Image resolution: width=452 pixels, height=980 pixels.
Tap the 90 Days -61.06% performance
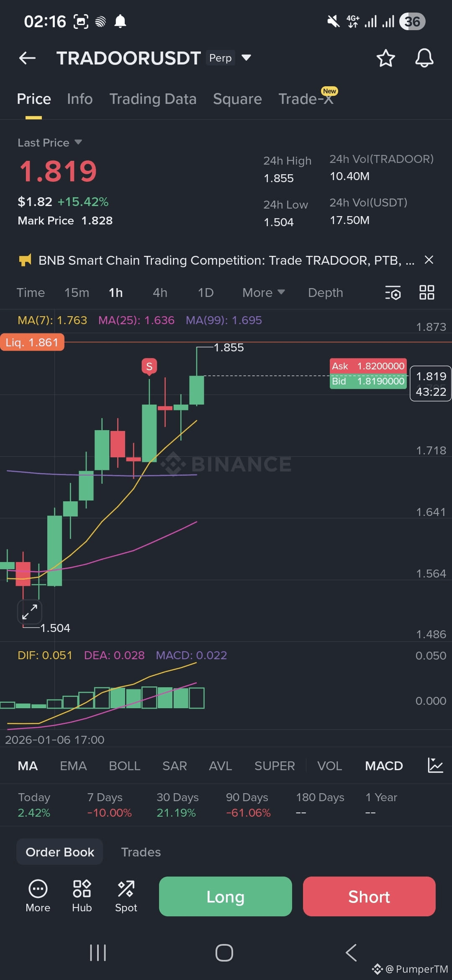(x=248, y=805)
